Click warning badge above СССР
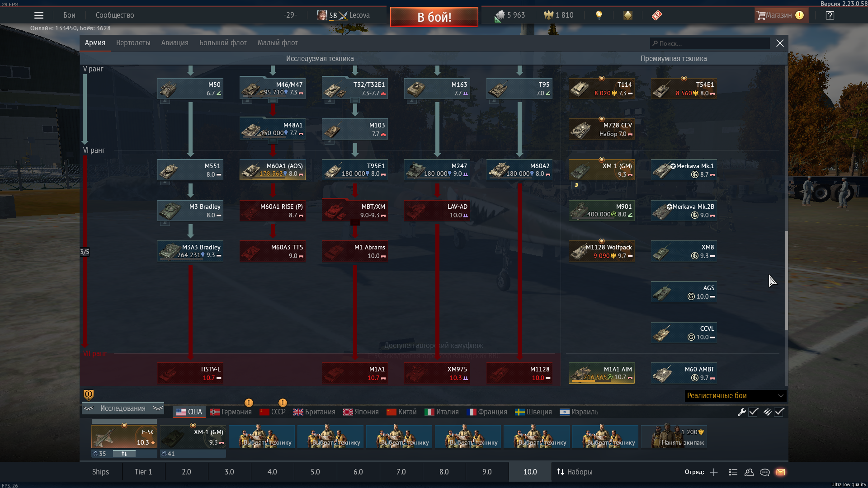868x488 pixels. click(x=283, y=402)
